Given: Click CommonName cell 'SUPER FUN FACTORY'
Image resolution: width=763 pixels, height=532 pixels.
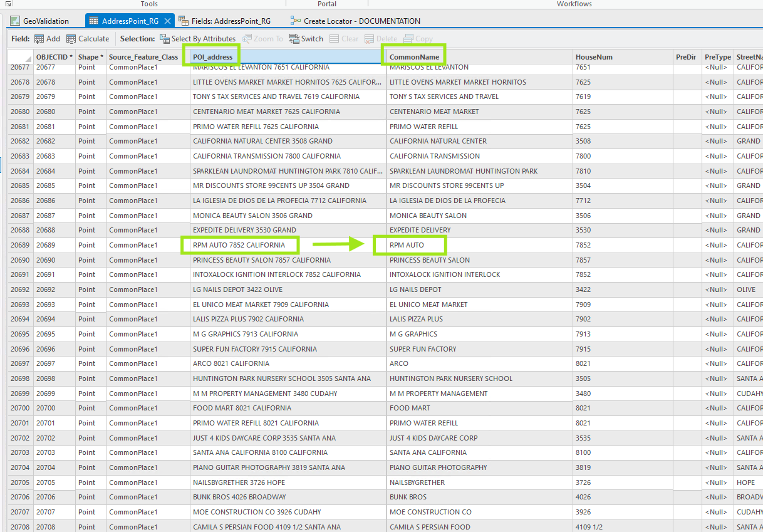Looking at the screenshot, I should (x=479, y=349).
